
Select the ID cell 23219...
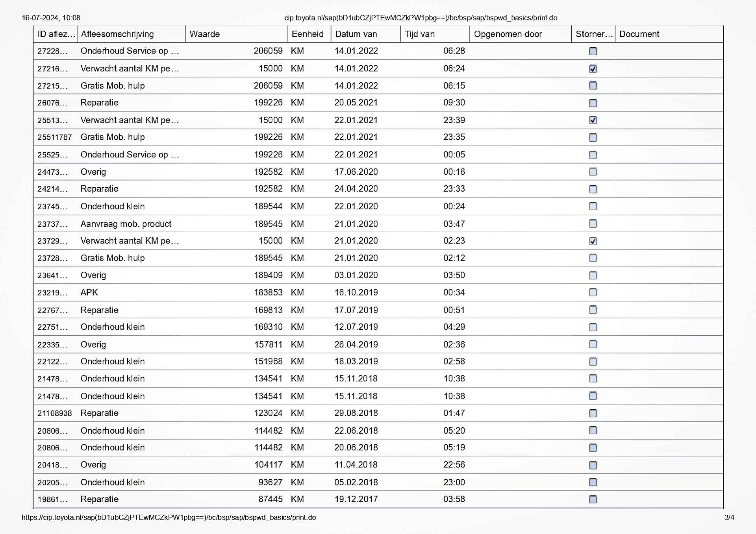(53, 293)
